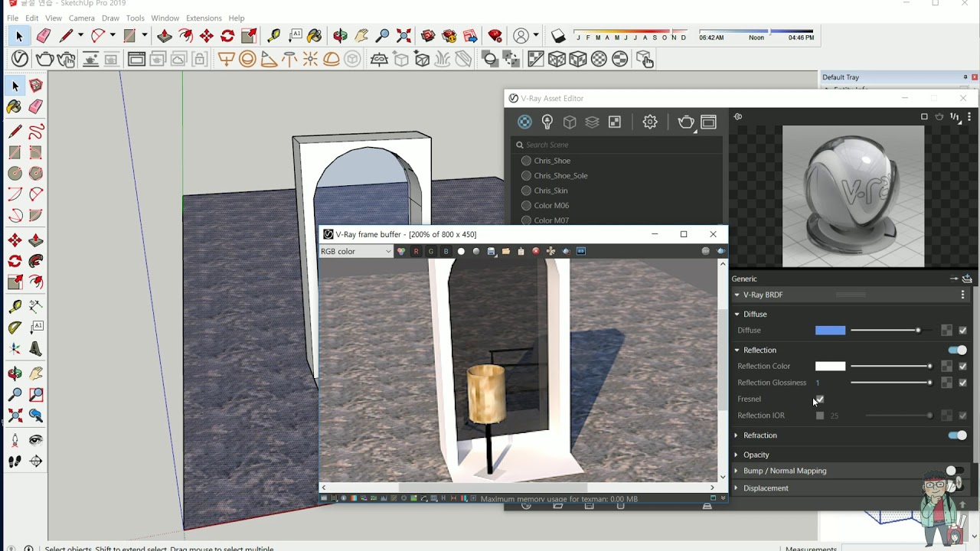Choose the Rotate tool in top toolbar
Screen dimensions: 980x551
pos(227,36)
